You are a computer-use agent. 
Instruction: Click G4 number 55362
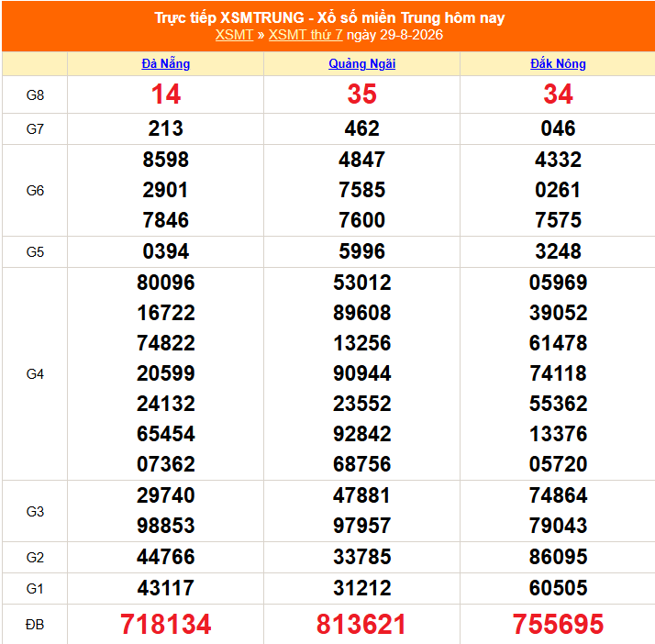pos(558,404)
